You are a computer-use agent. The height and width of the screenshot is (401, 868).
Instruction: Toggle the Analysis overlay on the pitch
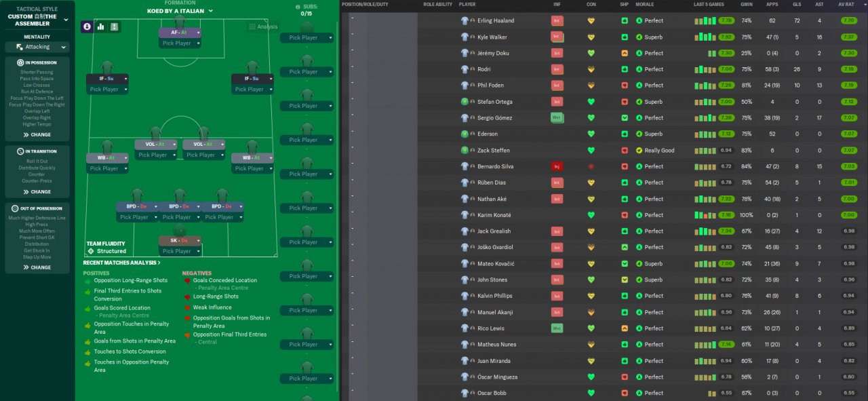[263, 26]
